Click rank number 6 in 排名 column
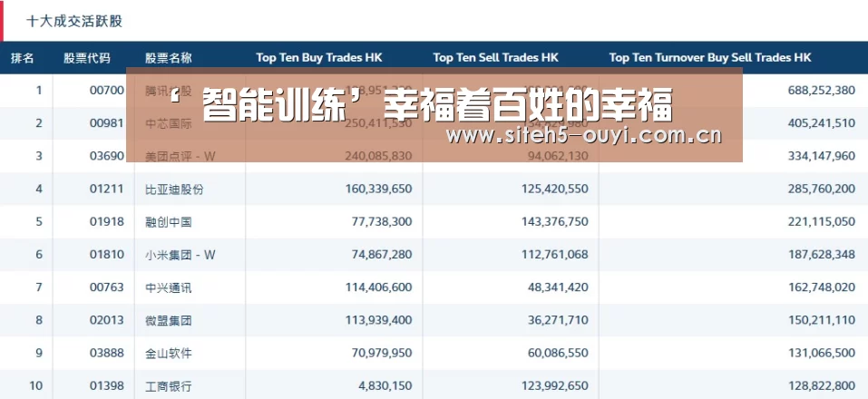The width and height of the screenshot is (868, 399). (39, 255)
